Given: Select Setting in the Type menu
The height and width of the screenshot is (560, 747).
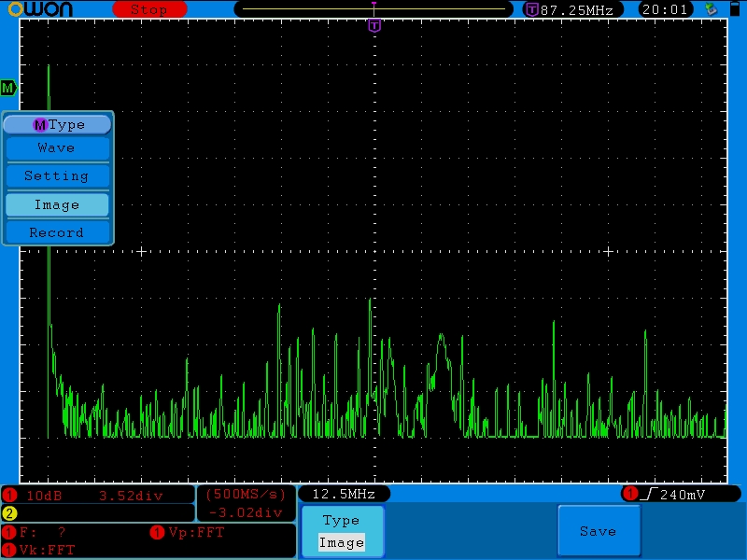Looking at the screenshot, I should tap(57, 176).
